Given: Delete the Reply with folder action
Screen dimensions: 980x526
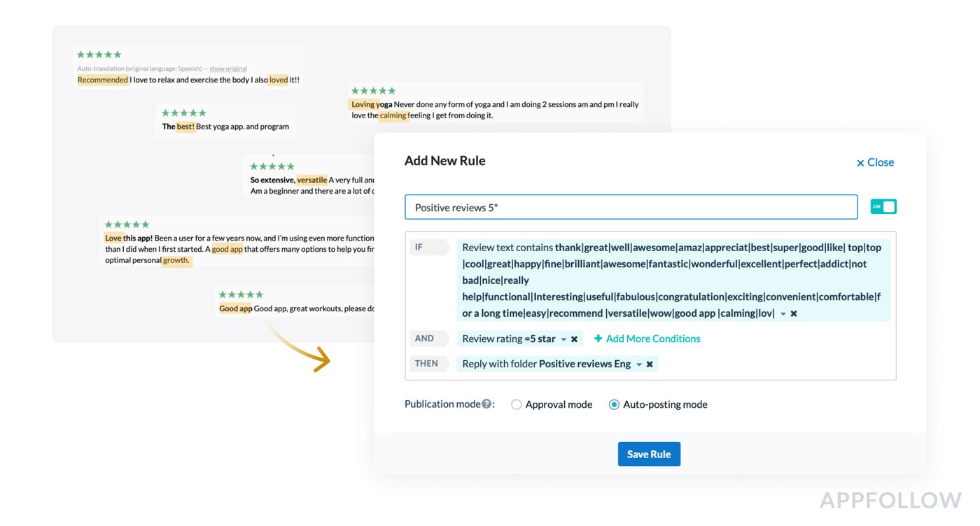Looking at the screenshot, I should (x=650, y=364).
